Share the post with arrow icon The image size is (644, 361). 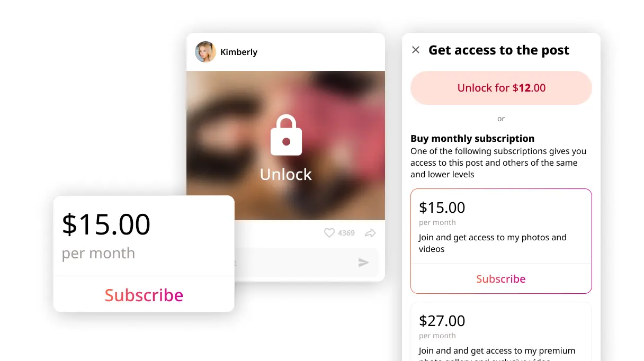[370, 233]
